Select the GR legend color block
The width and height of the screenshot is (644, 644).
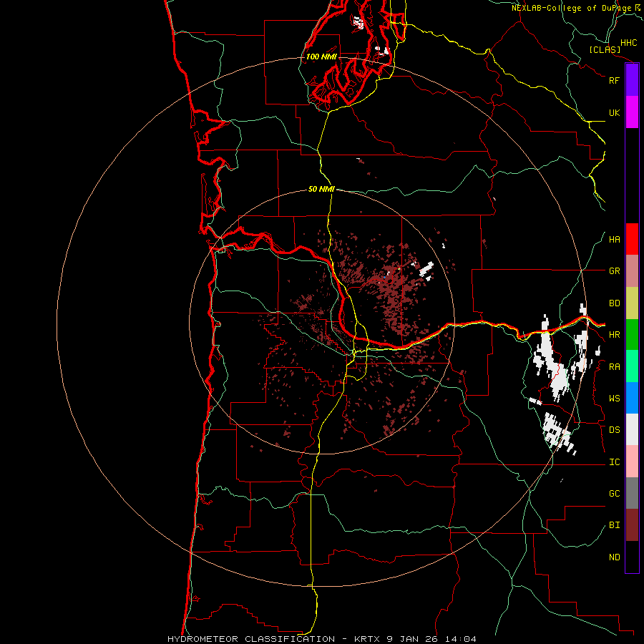pyautogui.click(x=632, y=271)
